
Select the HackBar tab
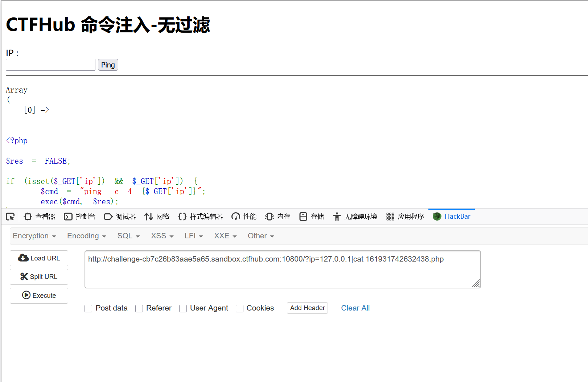pos(452,217)
